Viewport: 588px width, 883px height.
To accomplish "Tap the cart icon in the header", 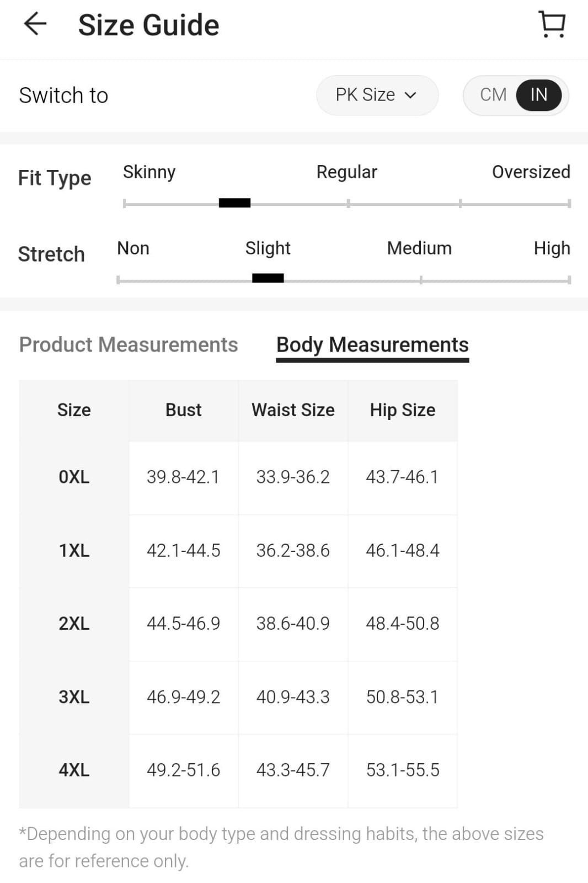I will [x=551, y=23].
